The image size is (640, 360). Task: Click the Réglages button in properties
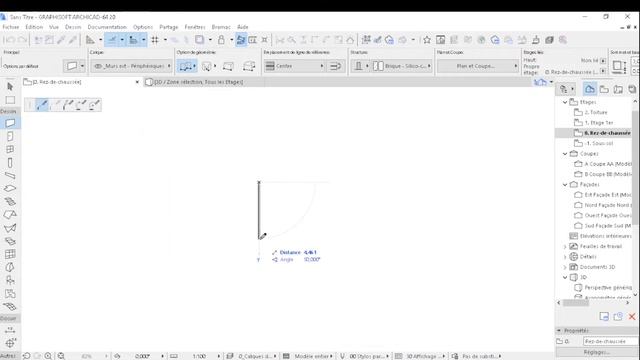tap(597, 352)
